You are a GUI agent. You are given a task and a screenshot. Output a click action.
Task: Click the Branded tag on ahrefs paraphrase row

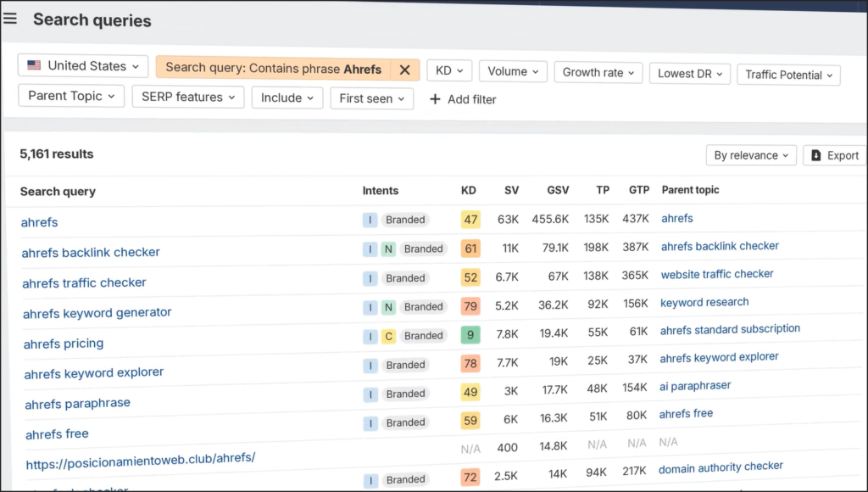click(405, 394)
